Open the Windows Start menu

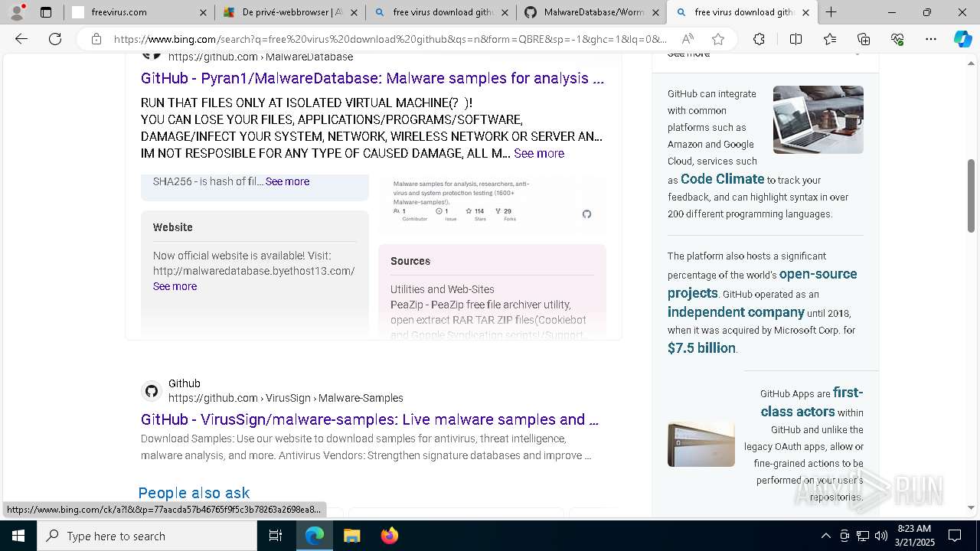coord(18,536)
